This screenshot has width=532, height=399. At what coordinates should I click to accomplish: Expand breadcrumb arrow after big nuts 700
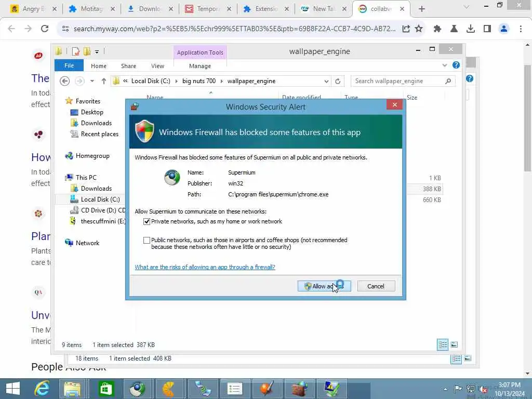[x=221, y=81]
